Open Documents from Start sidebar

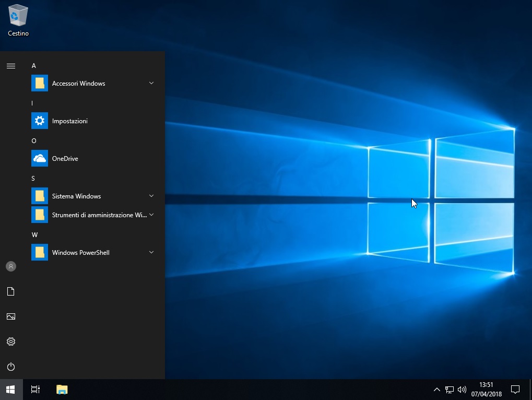pos(11,291)
